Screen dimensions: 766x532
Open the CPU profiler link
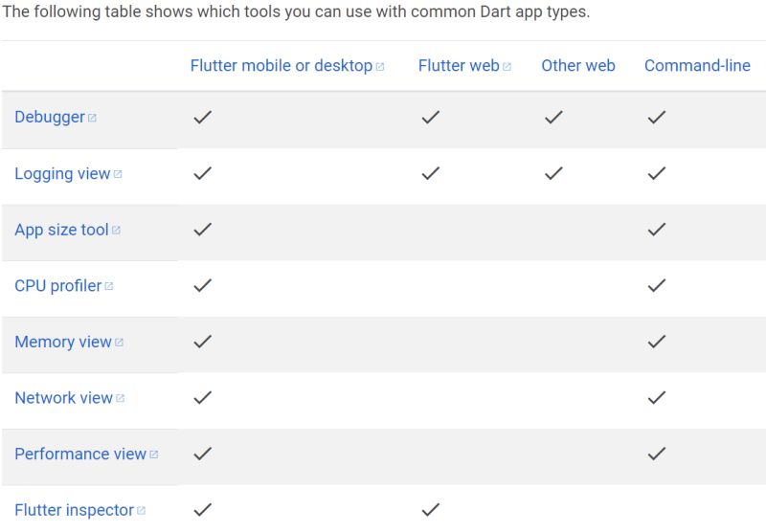[58, 285]
